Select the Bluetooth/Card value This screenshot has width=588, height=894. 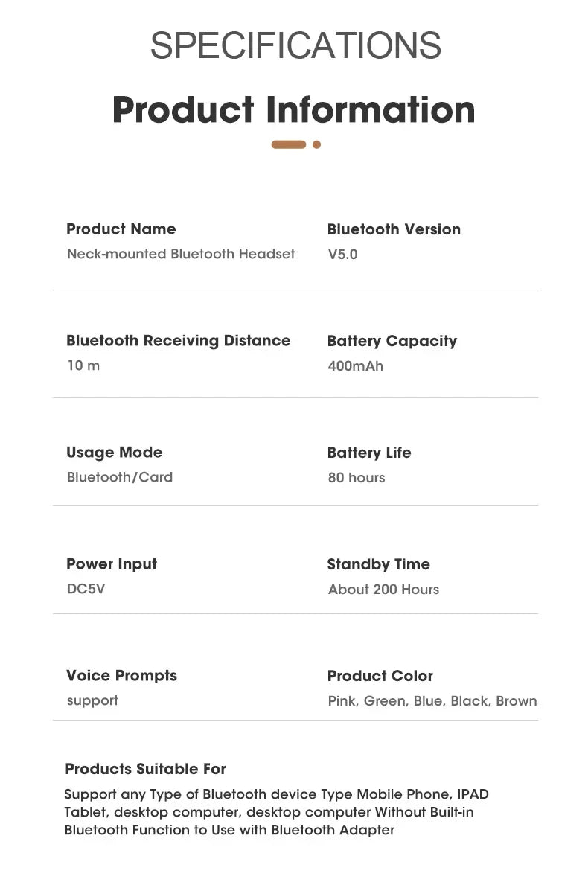[x=120, y=477]
